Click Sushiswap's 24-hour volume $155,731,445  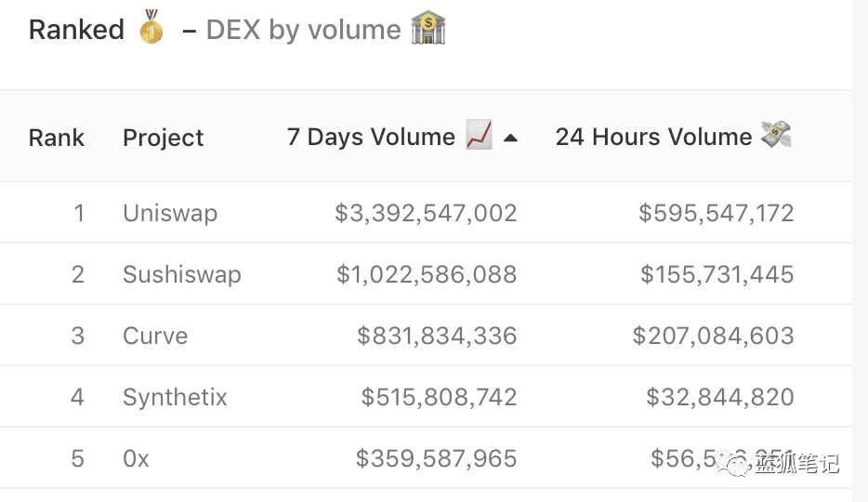pos(717,274)
